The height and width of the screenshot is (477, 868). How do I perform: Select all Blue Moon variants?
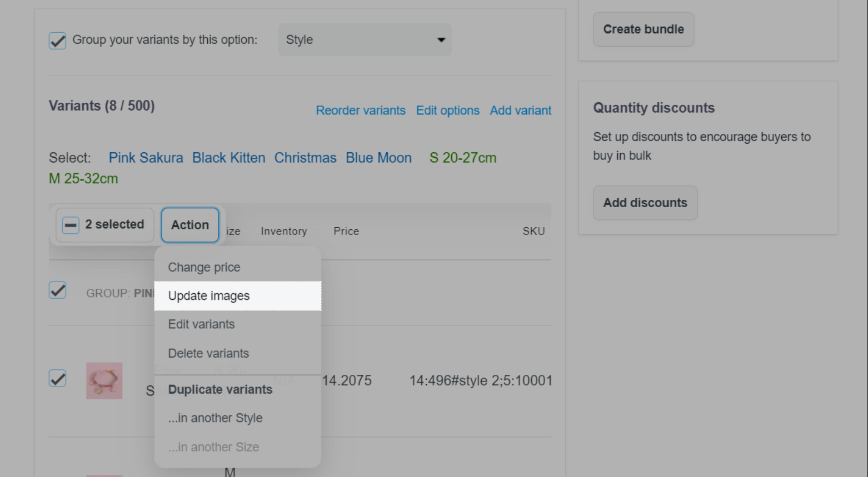pyautogui.click(x=379, y=158)
